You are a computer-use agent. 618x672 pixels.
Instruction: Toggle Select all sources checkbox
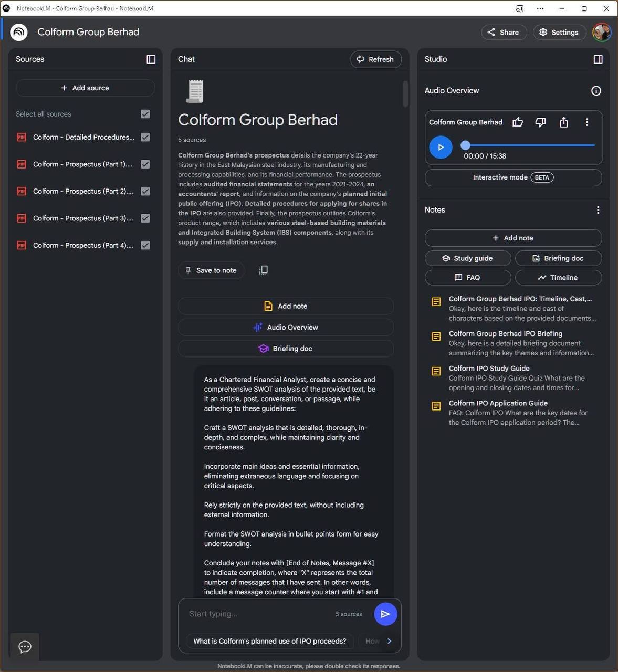145,114
